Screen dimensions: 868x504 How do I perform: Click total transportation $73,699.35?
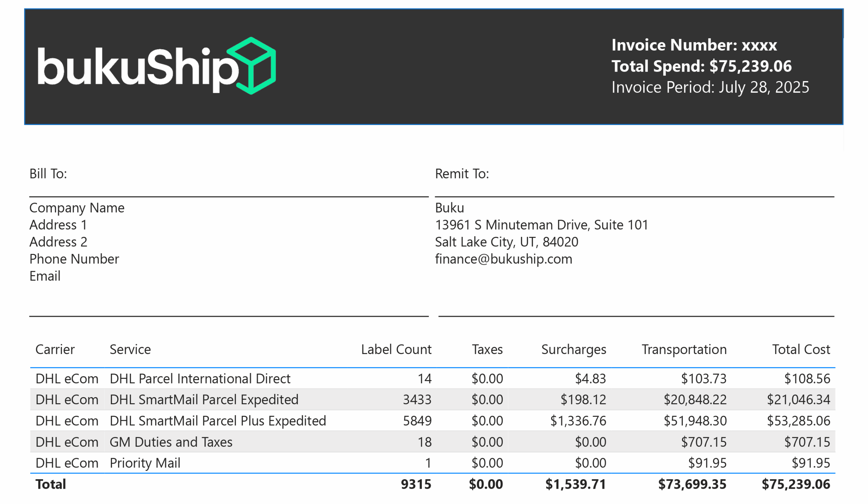(x=692, y=485)
